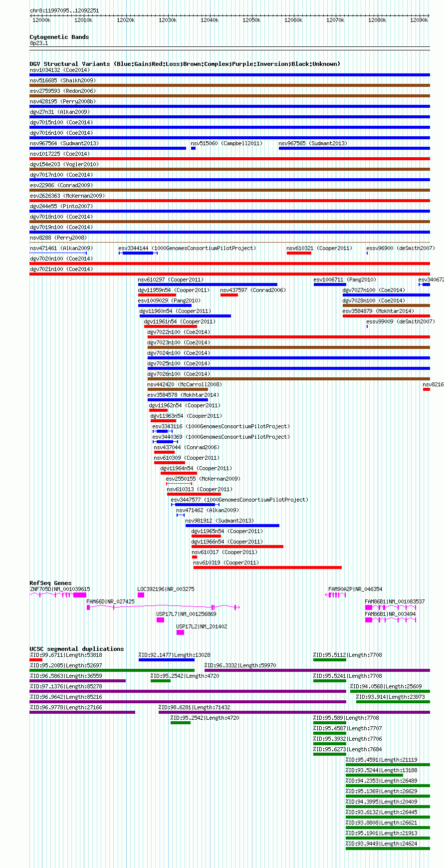Click the USP17L2 magenta gene box

pyautogui.click(x=180, y=632)
